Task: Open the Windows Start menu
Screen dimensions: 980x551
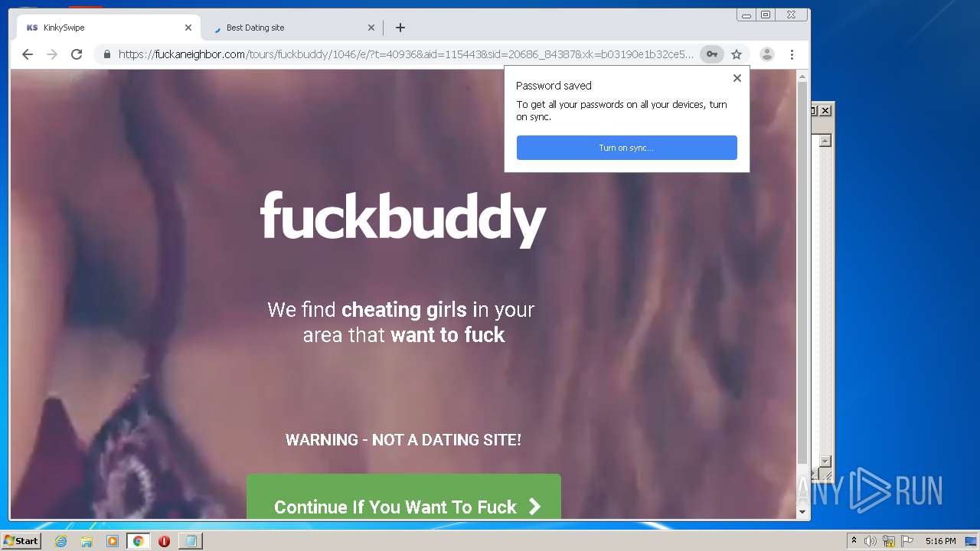Action: 21,540
